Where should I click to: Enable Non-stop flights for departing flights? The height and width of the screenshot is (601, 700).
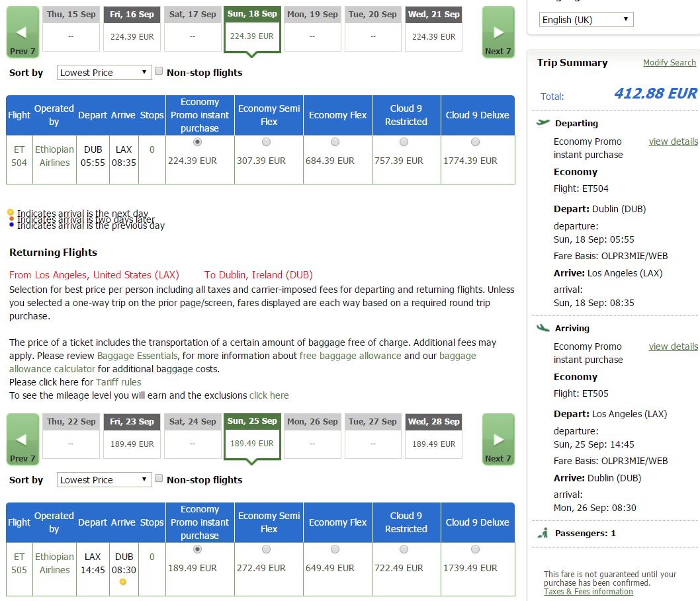[159, 71]
